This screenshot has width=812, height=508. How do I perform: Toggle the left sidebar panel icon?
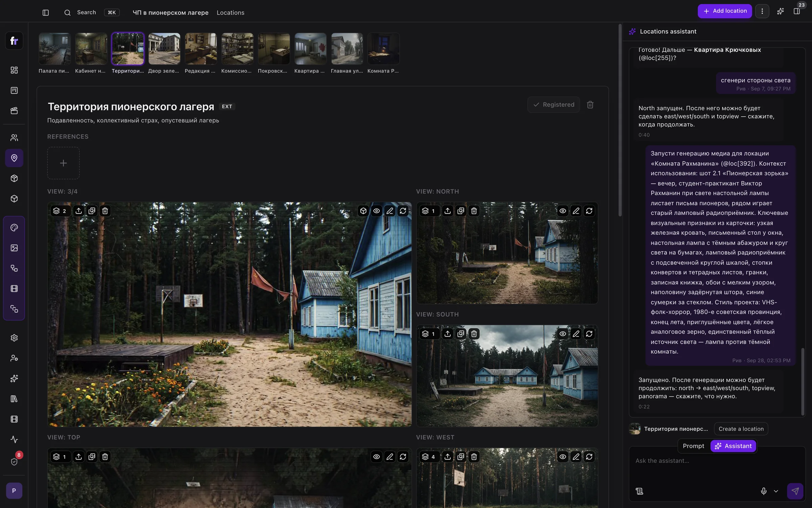tap(46, 13)
